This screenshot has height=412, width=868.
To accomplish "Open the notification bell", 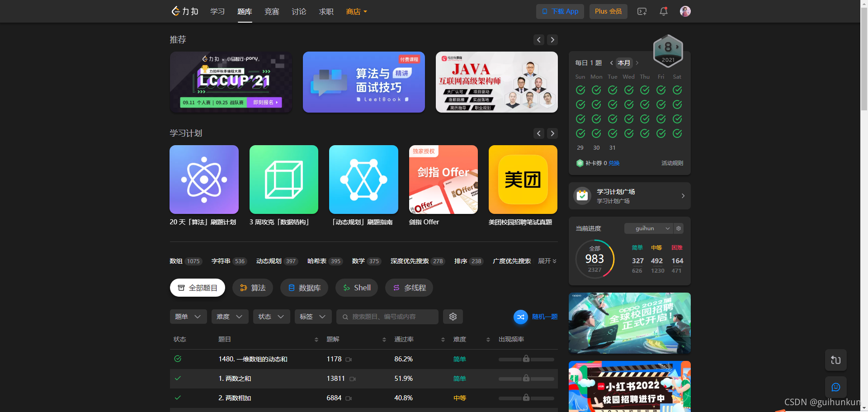I will [663, 11].
